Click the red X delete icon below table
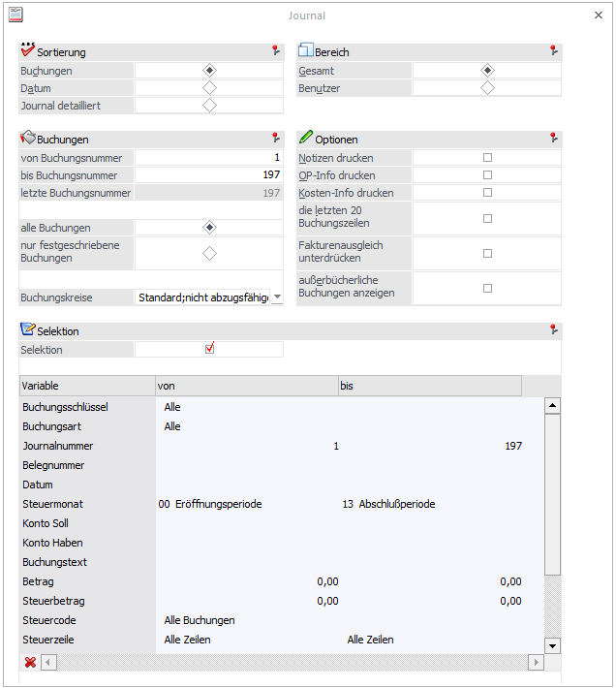This screenshot has width=616, height=688. tap(30, 662)
